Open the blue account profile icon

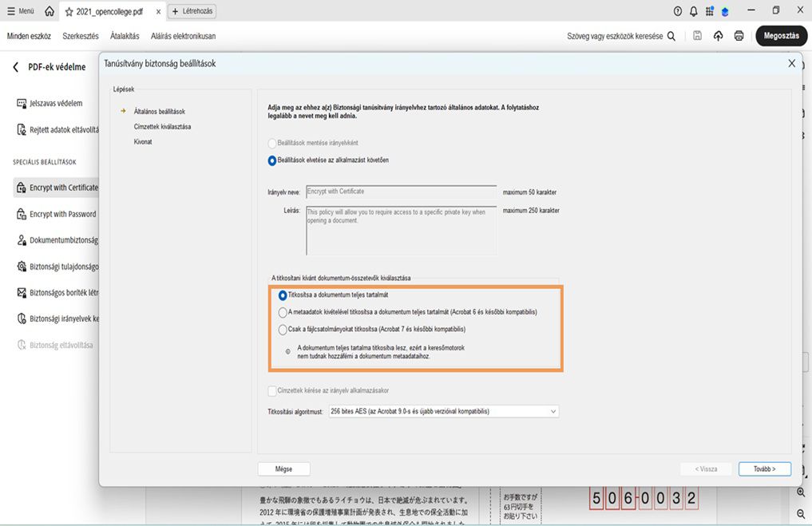(725, 11)
